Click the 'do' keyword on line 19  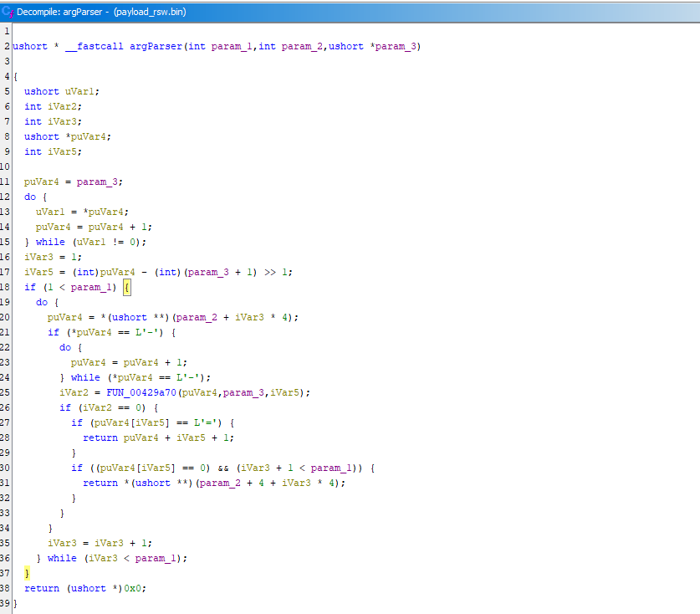click(42, 302)
